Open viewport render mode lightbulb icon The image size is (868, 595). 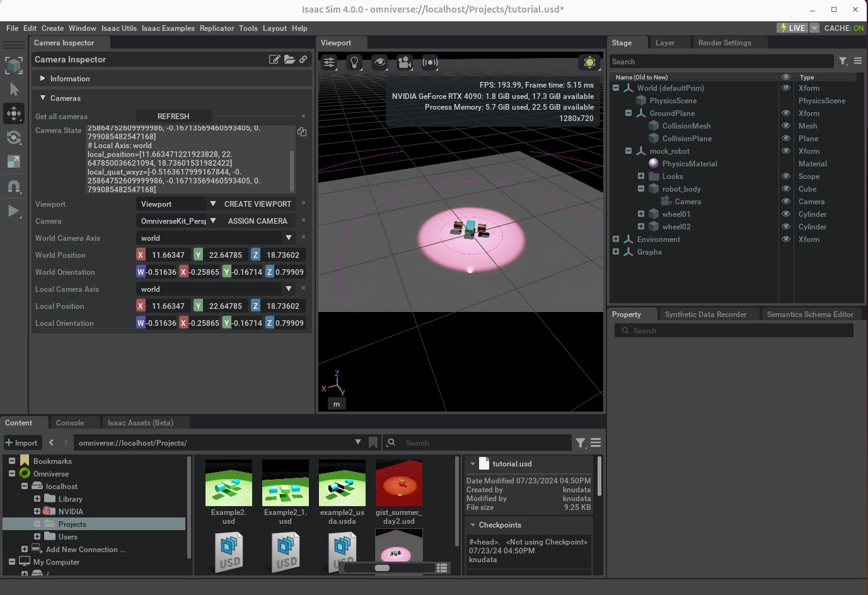[x=354, y=62]
